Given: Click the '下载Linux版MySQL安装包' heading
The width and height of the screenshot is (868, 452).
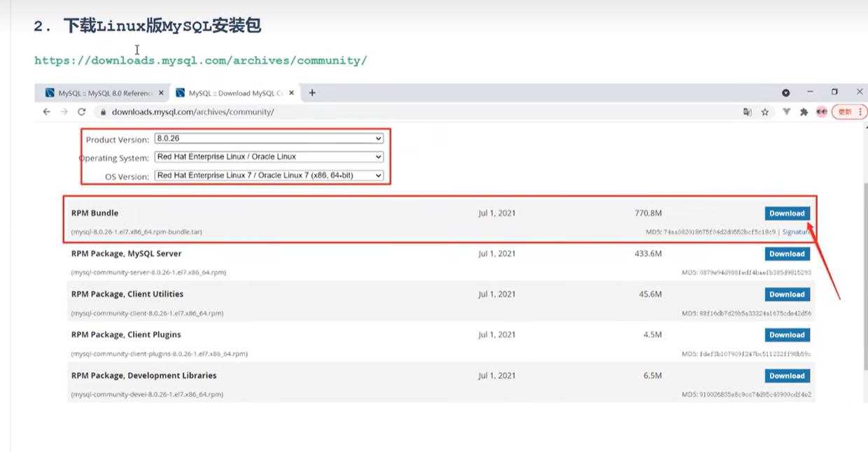Looking at the screenshot, I should 162,27.
